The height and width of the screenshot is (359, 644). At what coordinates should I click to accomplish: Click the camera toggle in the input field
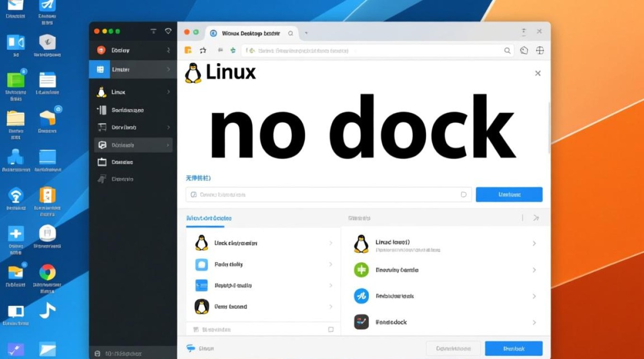194,194
